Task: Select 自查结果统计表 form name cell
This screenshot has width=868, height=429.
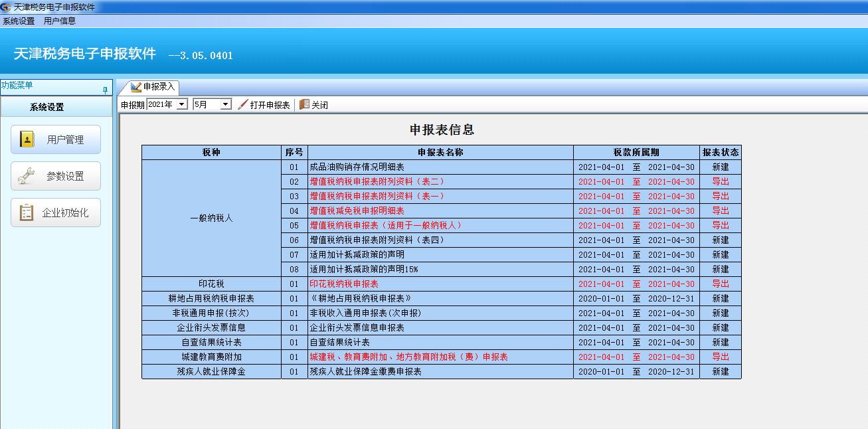Action: 440,343
